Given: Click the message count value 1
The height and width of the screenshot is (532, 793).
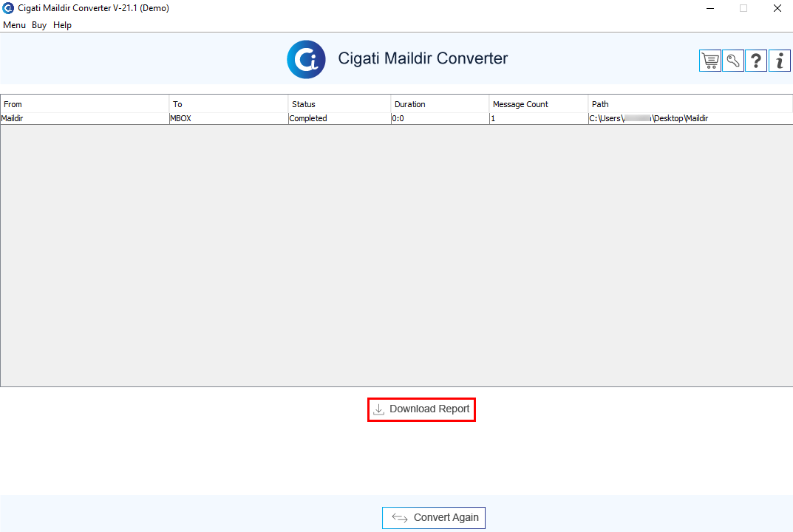Looking at the screenshot, I should coord(539,118).
